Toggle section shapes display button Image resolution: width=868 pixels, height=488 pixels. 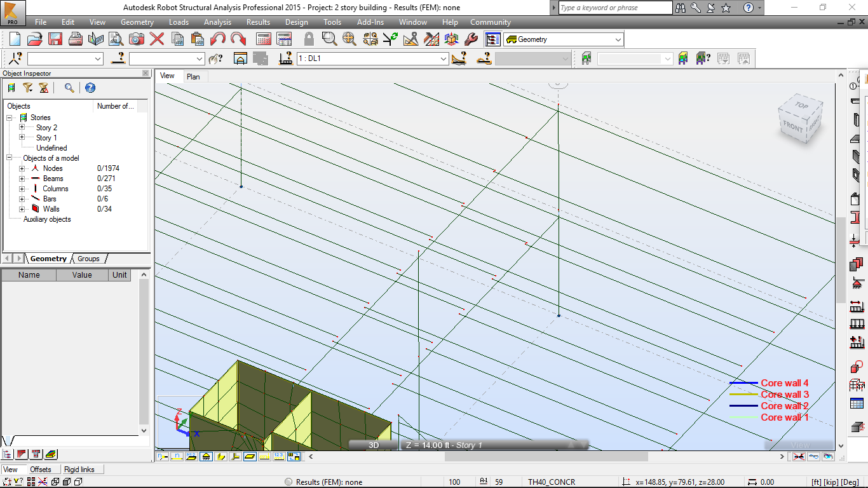point(221,456)
